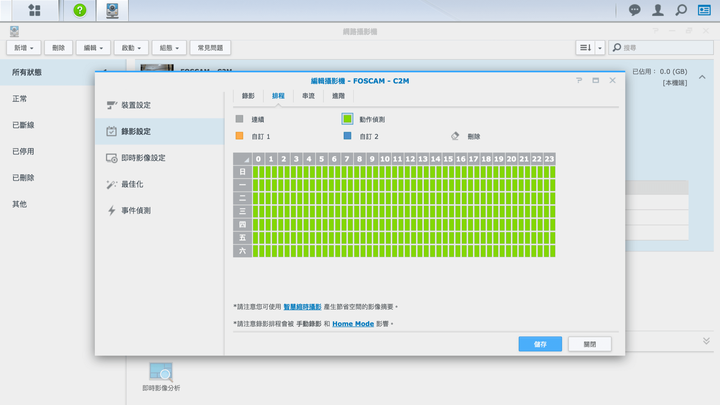Select the 日 Sunday row header
The height and width of the screenshot is (405, 720).
coord(242,172)
